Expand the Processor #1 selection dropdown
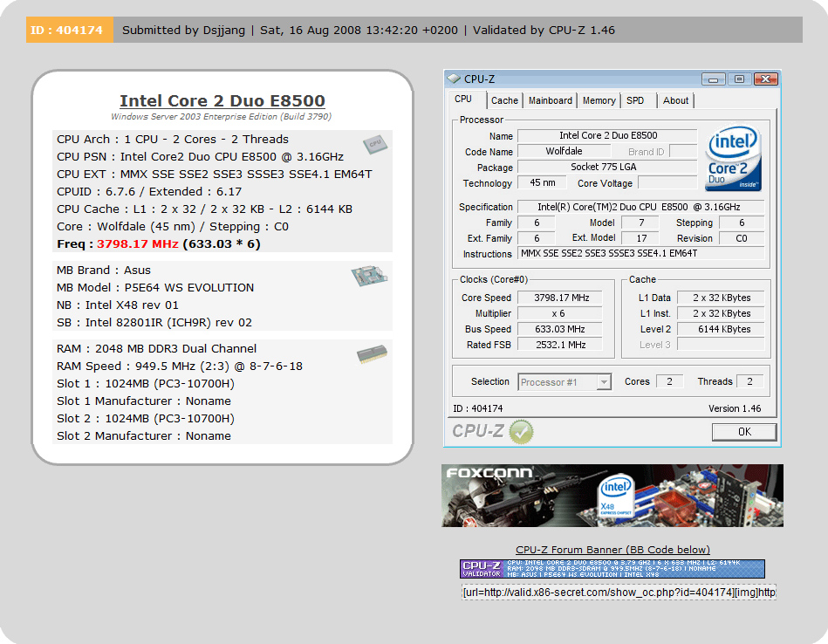The image size is (828, 644). tap(604, 382)
